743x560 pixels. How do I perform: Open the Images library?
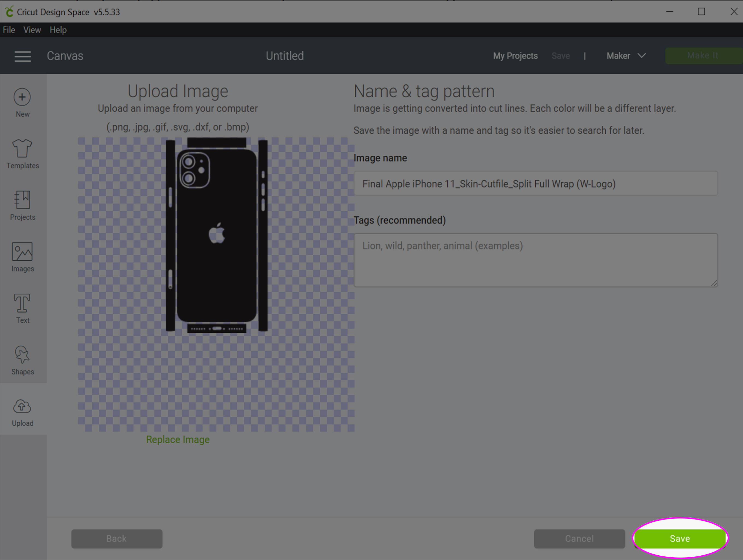[x=22, y=257]
